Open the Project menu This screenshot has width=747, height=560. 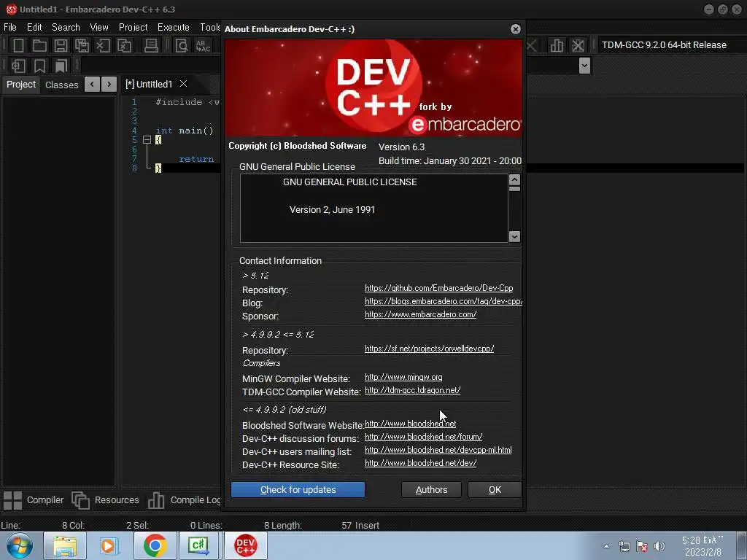133,27
